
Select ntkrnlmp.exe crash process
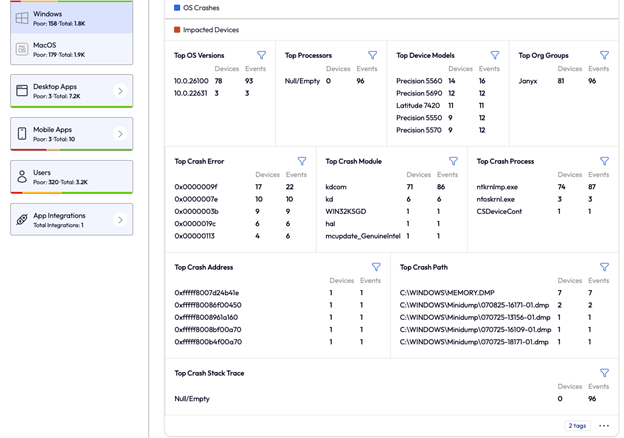(x=497, y=187)
